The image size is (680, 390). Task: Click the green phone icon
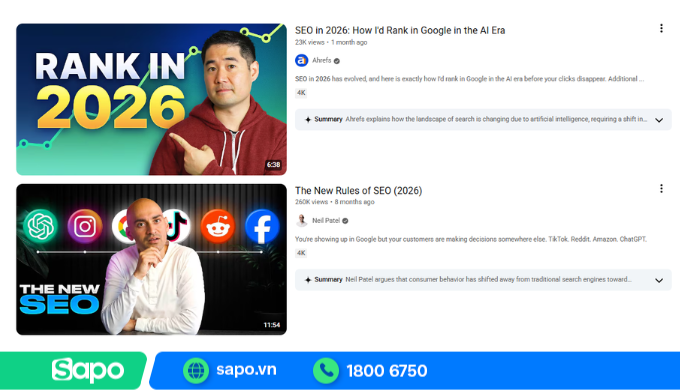click(326, 370)
